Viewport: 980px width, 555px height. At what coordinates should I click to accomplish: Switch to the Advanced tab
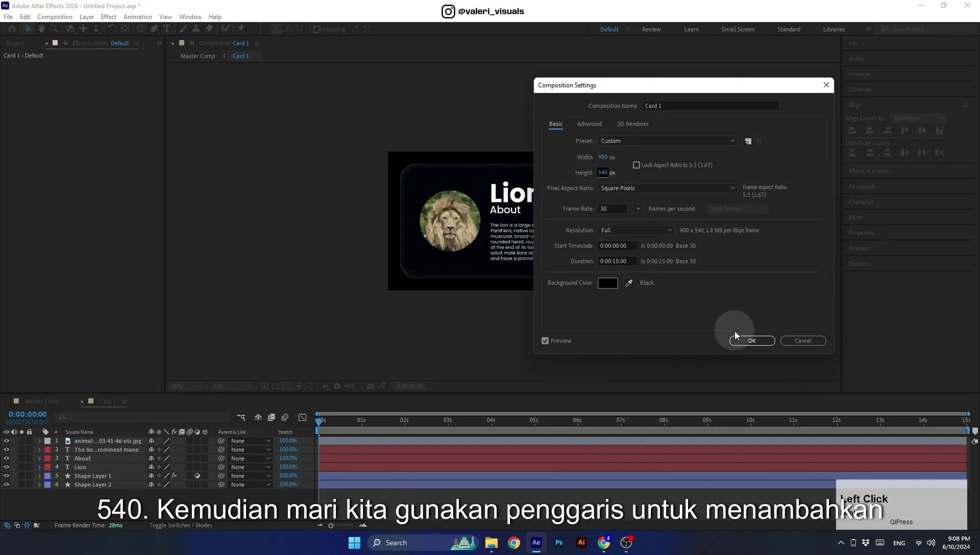(590, 124)
